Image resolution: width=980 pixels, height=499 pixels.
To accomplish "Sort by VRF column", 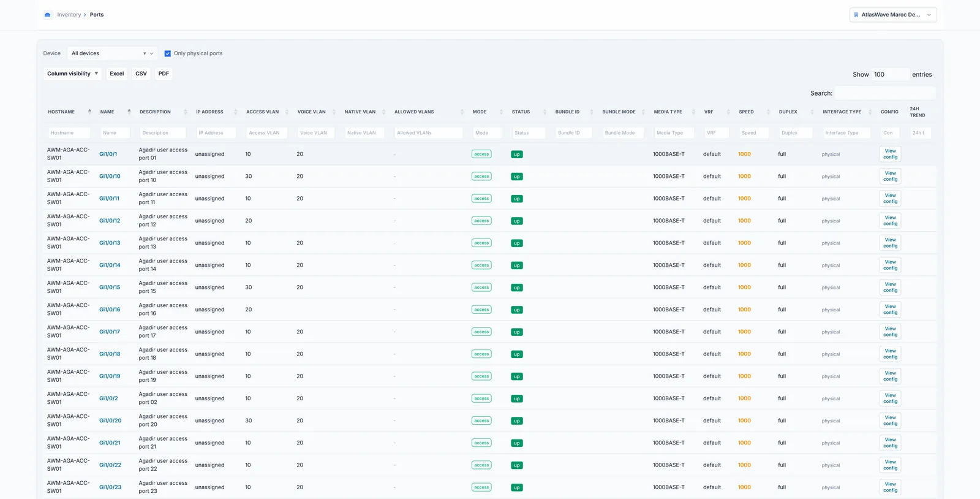I will click(x=717, y=112).
